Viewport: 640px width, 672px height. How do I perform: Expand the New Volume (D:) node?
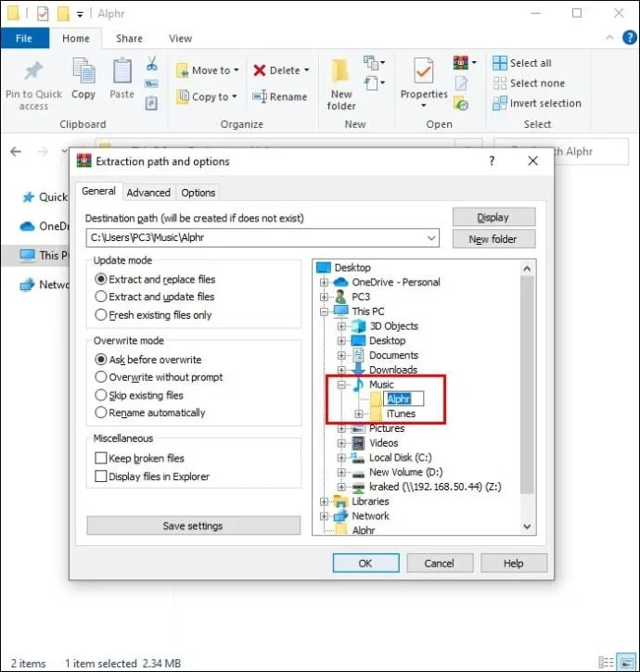[x=341, y=473]
